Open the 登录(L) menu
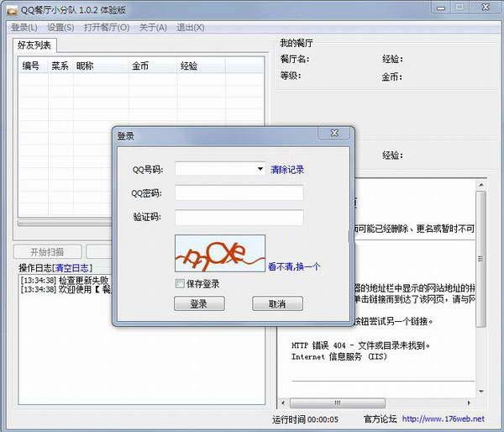Image resolution: width=504 pixels, height=432 pixels. click(24, 28)
